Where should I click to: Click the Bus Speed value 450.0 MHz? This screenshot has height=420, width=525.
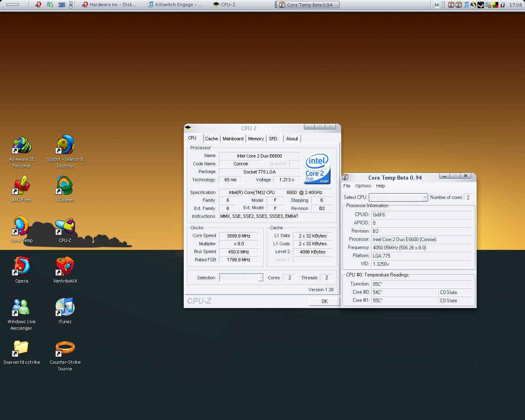tap(239, 252)
